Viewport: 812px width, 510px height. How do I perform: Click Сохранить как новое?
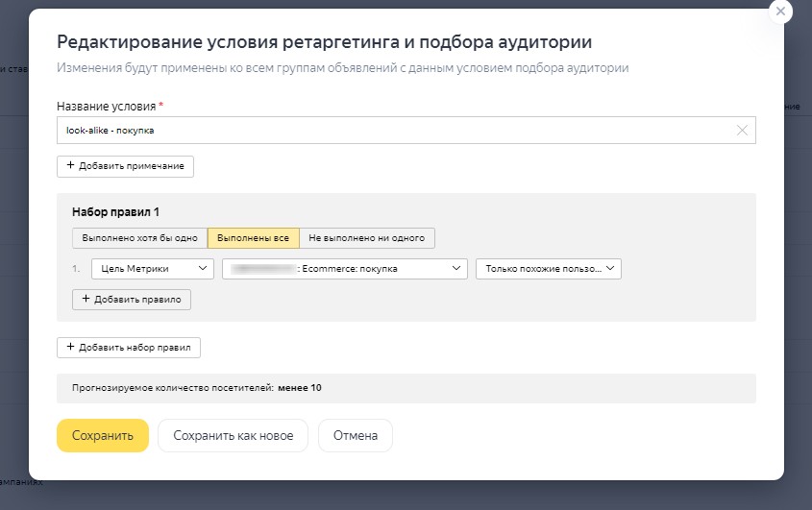coord(233,435)
